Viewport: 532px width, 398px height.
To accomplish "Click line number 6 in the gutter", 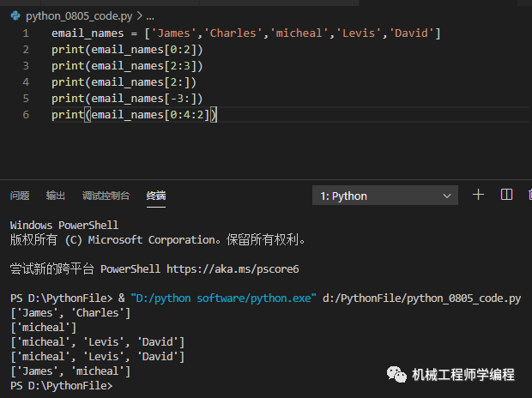I will (x=26, y=115).
